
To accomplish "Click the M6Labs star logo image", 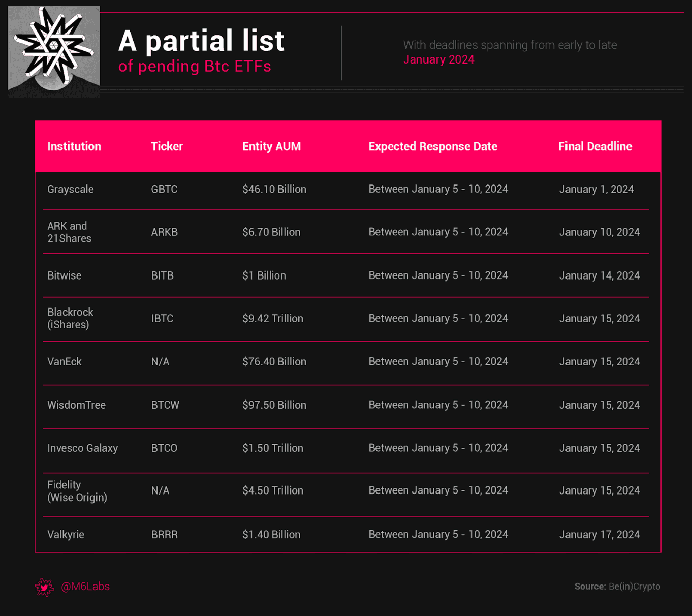I will [x=54, y=51].
